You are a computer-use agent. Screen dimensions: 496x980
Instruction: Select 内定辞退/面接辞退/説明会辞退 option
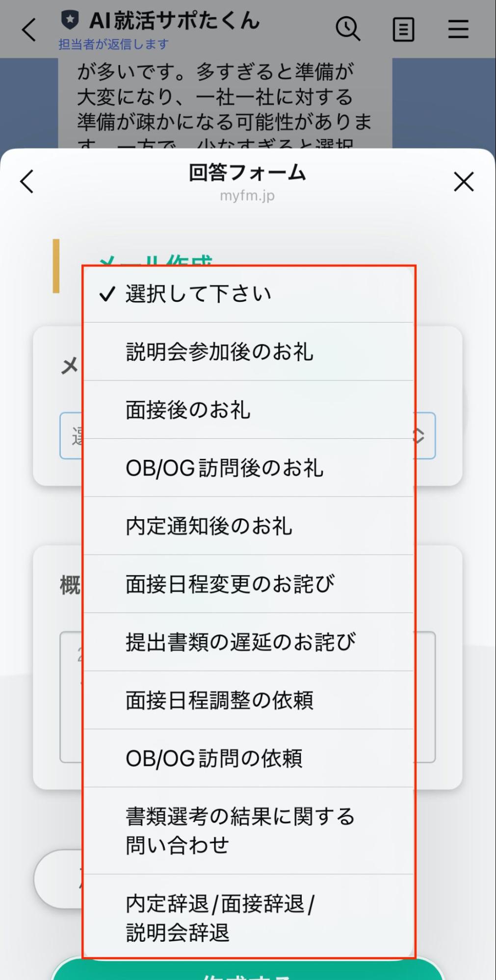tap(220, 918)
